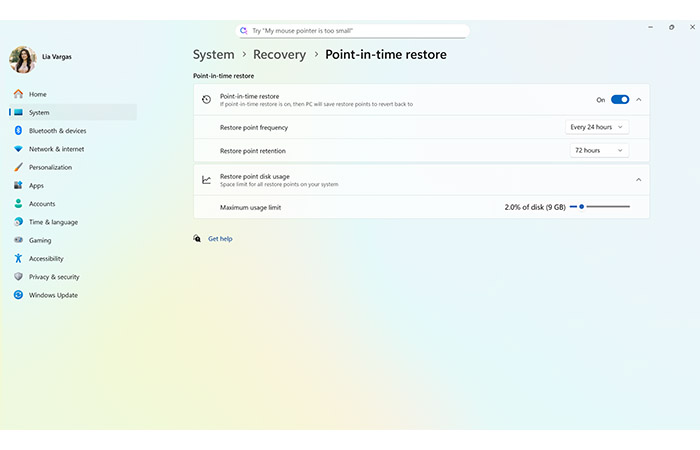700x450 pixels.
Task: Click the Gaming controller icon
Action: pyautogui.click(x=18, y=241)
